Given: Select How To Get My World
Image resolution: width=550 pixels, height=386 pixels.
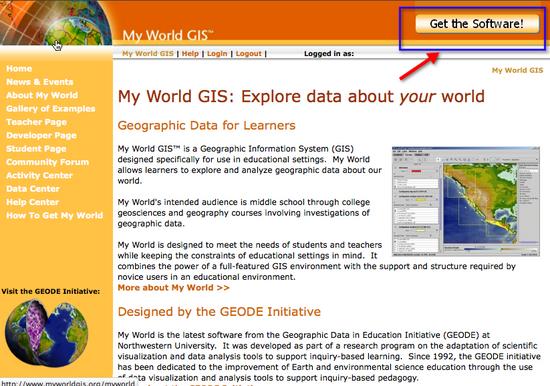Looking at the screenshot, I should pos(54,215).
